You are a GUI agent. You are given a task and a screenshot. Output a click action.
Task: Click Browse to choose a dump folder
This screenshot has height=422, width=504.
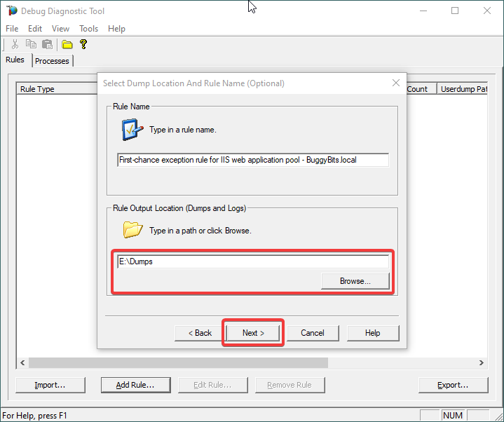coord(355,281)
